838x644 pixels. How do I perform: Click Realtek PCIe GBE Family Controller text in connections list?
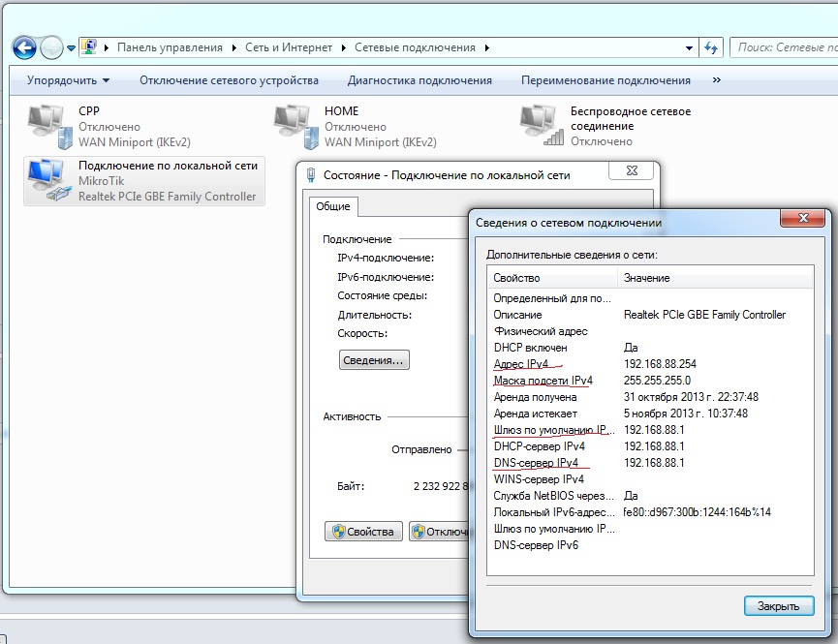click(168, 197)
